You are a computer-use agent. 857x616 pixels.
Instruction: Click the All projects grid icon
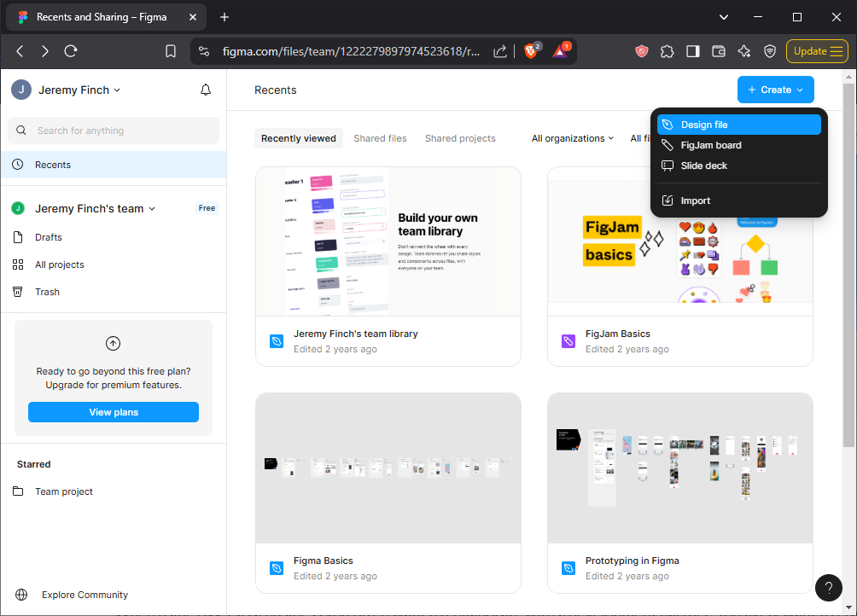[18, 264]
